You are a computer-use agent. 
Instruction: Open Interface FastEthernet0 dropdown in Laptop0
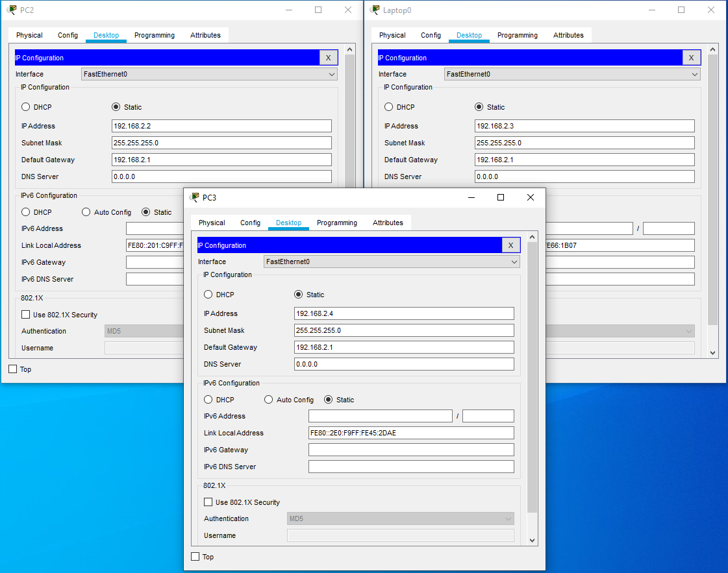pos(572,74)
